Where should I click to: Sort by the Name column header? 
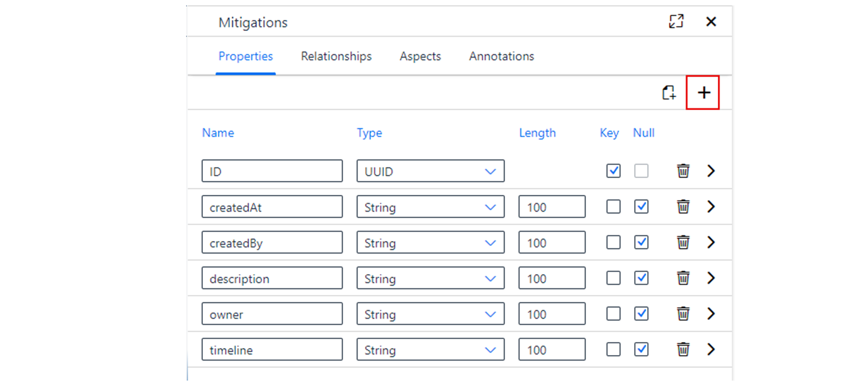(218, 133)
